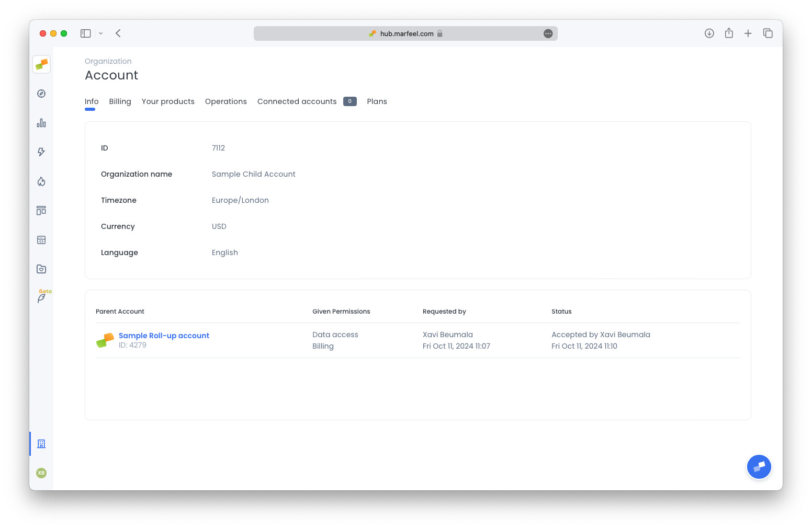The image size is (812, 529).
Task: Open the calendar sidebar icon
Action: [41, 239]
